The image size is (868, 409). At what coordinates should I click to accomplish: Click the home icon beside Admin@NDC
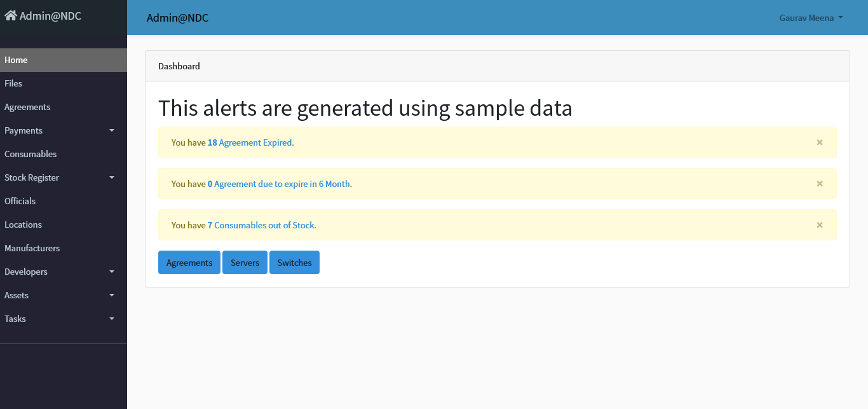[10, 16]
